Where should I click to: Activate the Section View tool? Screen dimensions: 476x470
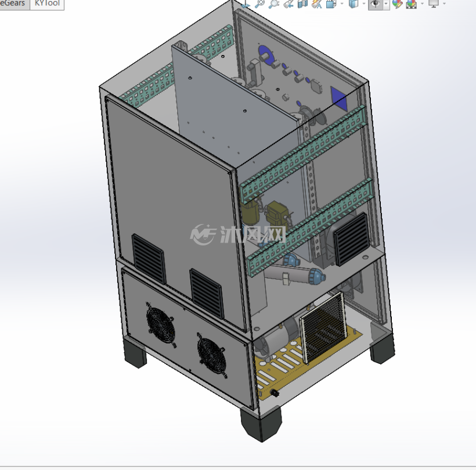click(302, 3)
